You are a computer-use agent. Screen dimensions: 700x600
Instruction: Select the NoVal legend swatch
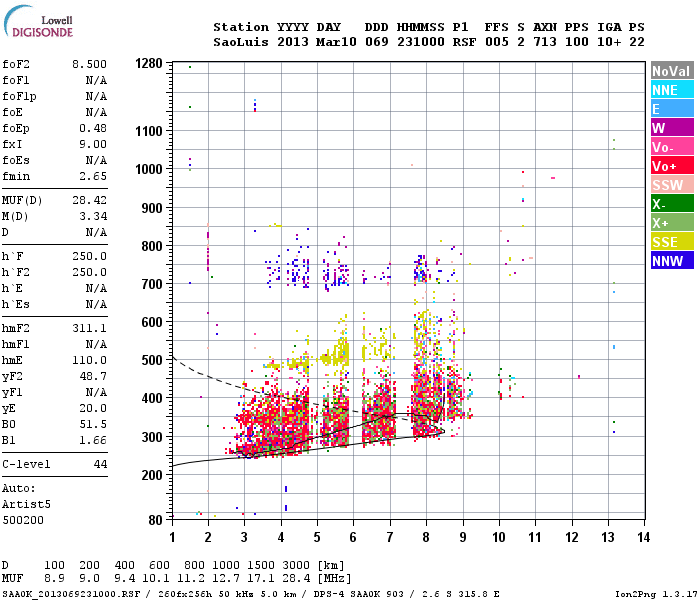click(672, 71)
